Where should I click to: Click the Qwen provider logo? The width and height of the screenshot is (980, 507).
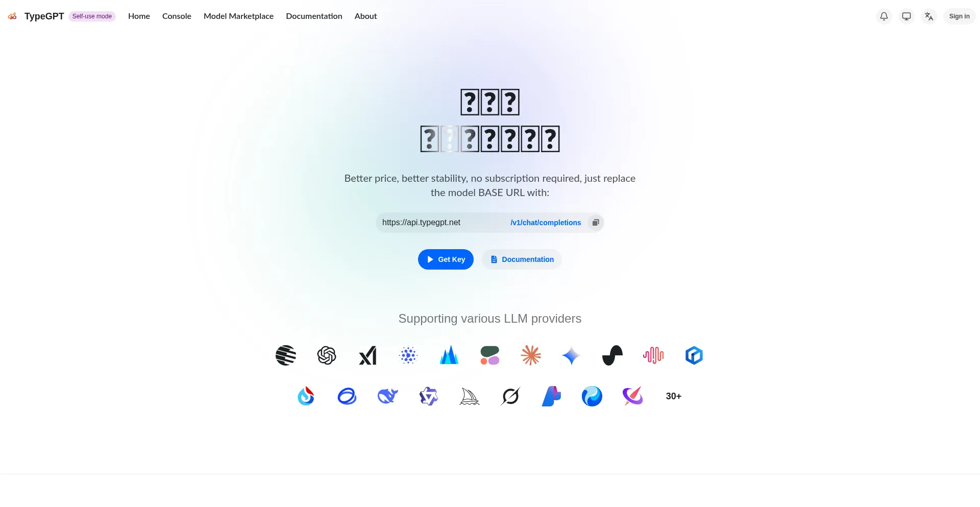click(429, 396)
